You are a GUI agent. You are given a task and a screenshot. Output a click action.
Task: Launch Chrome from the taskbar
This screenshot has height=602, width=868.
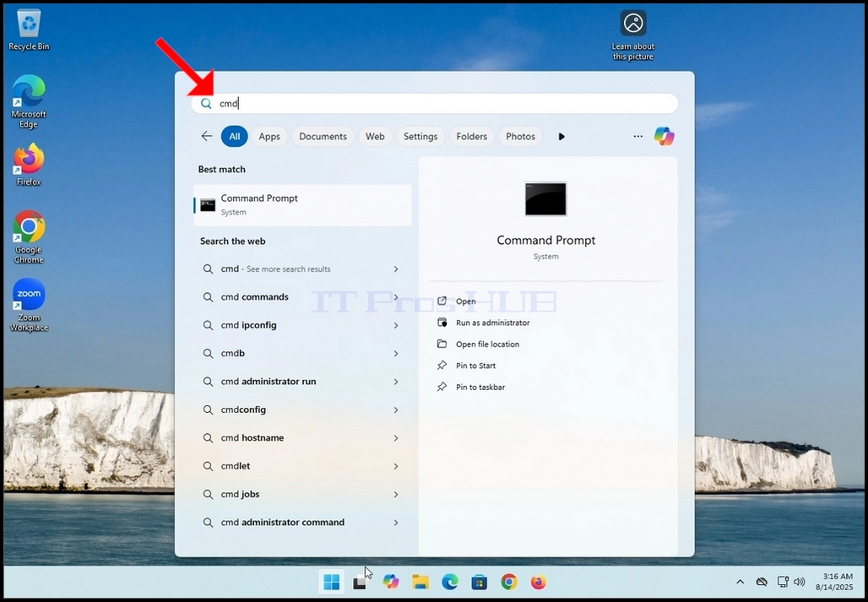[x=509, y=582]
